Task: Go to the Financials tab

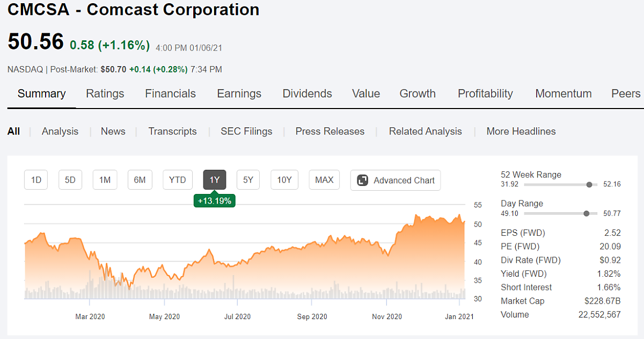Action: click(x=170, y=93)
